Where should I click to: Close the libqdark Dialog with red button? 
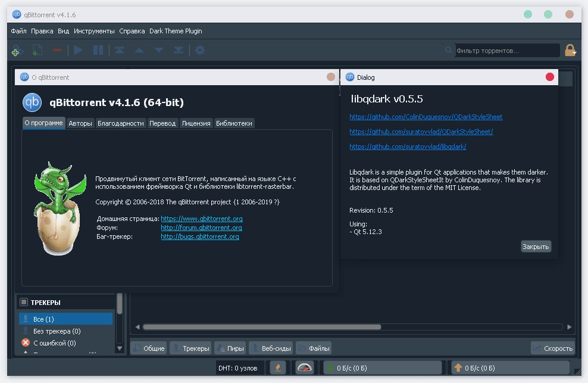point(549,77)
